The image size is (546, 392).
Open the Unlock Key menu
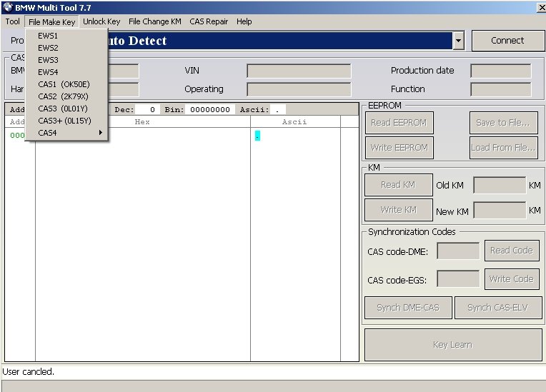[x=101, y=21]
